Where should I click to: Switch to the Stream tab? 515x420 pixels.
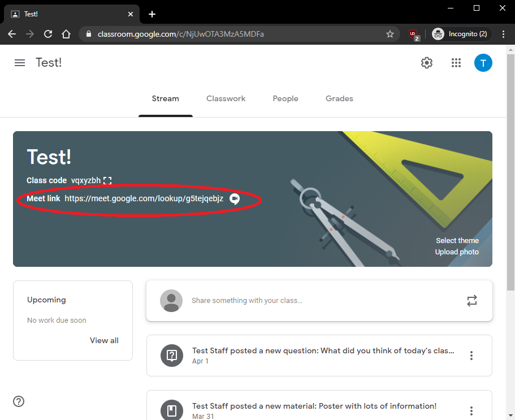pos(165,98)
